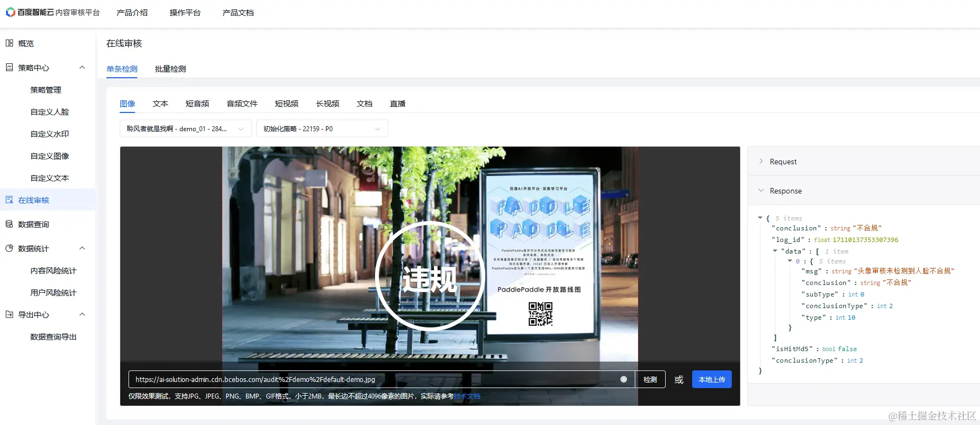Open 在线审核 in the sidebar

pos(34,200)
